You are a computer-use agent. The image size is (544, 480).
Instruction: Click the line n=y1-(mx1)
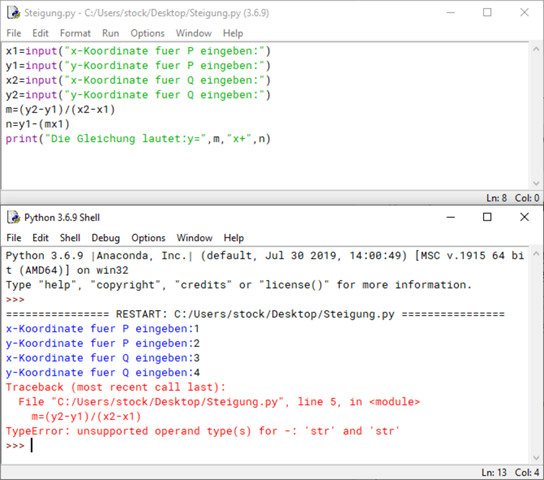(x=37, y=124)
